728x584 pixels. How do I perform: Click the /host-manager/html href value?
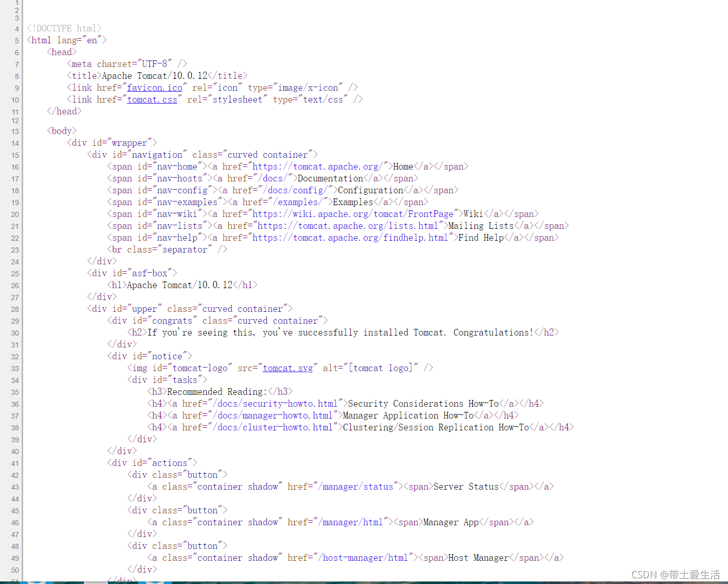tap(363, 558)
